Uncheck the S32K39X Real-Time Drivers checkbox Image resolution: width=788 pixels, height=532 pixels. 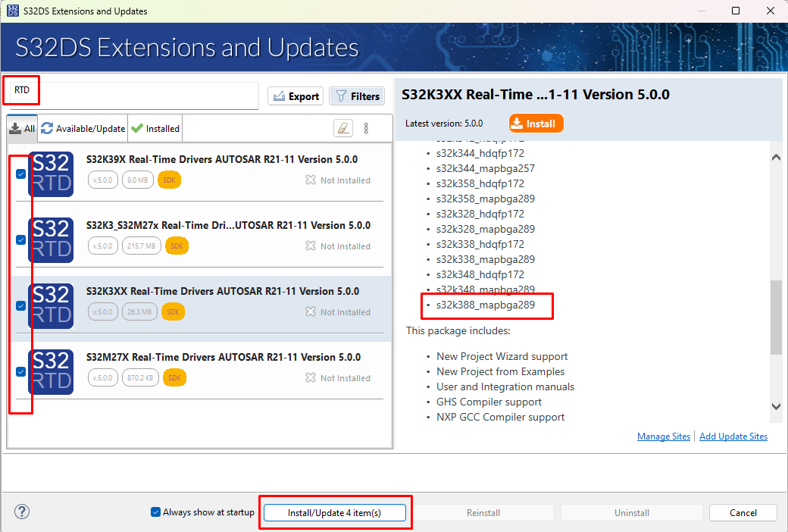click(x=21, y=174)
